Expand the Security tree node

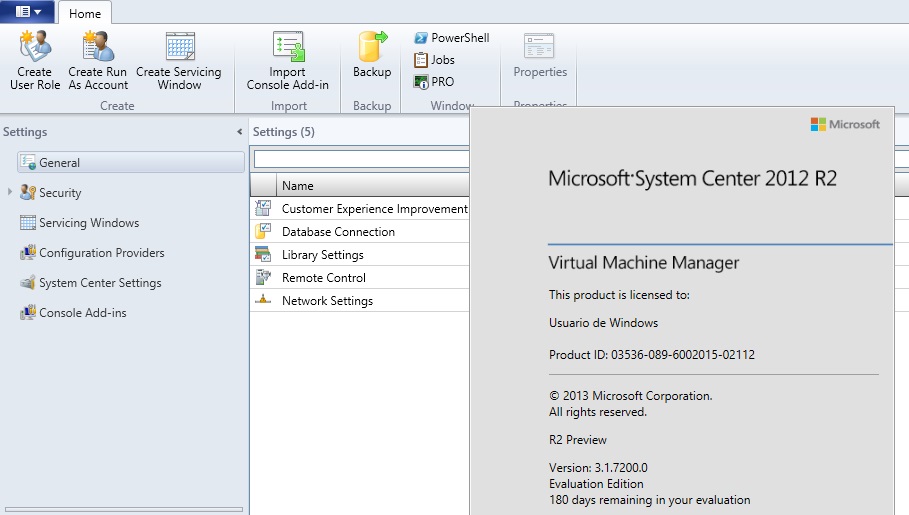click(11, 192)
